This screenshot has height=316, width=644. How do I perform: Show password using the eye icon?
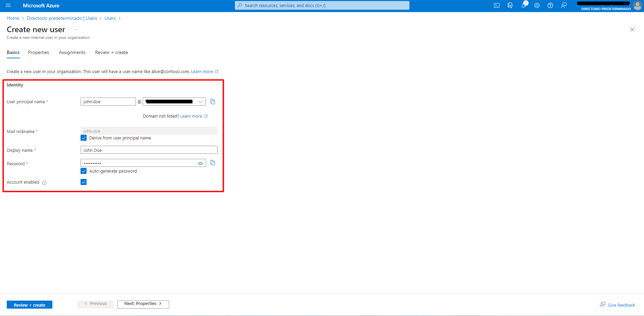click(200, 164)
